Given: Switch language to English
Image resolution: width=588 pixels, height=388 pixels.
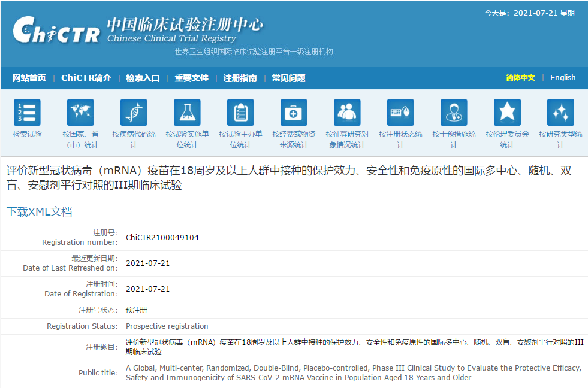Looking at the screenshot, I should 562,78.
